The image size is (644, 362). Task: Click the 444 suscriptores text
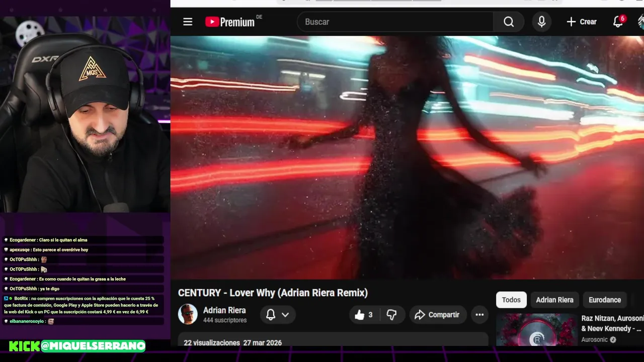[x=225, y=320]
